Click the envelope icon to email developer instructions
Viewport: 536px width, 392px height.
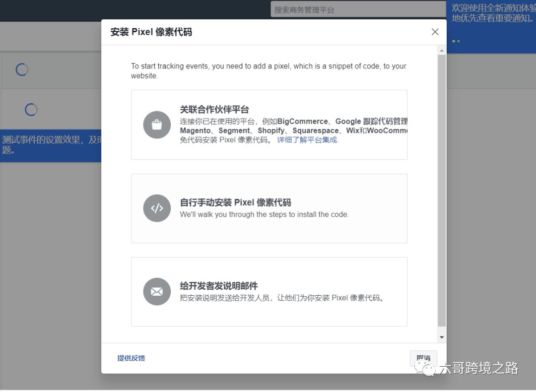click(x=157, y=292)
